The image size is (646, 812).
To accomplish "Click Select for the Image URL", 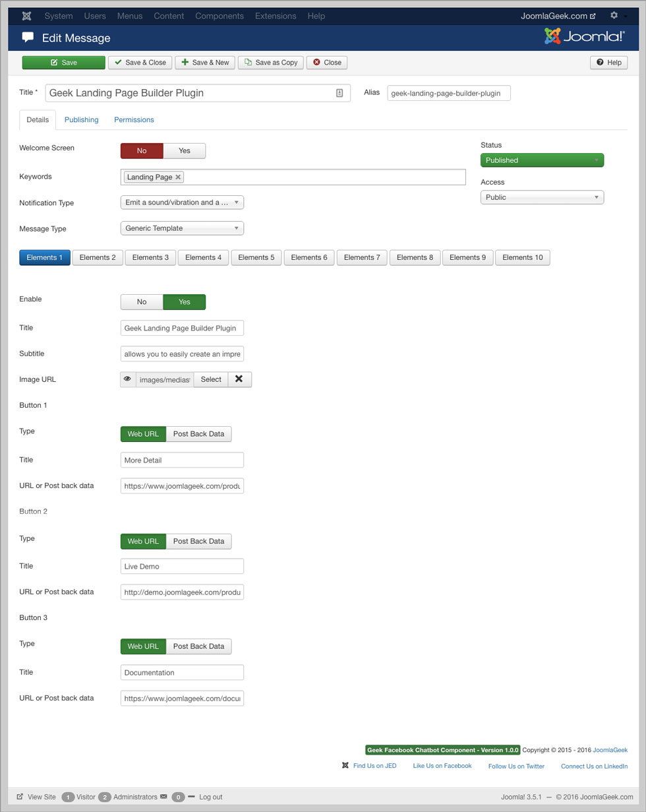I will [x=211, y=379].
